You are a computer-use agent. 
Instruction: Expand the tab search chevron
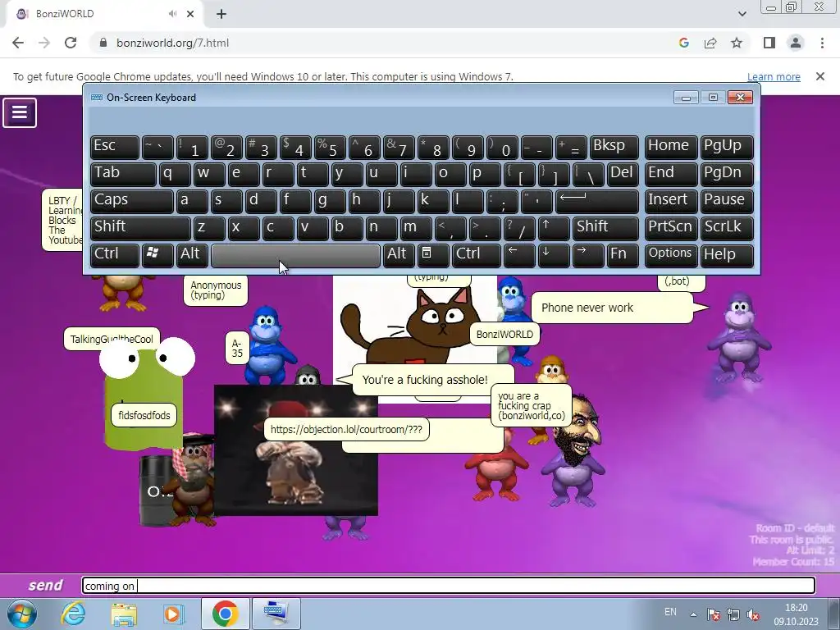tap(742, 14)
